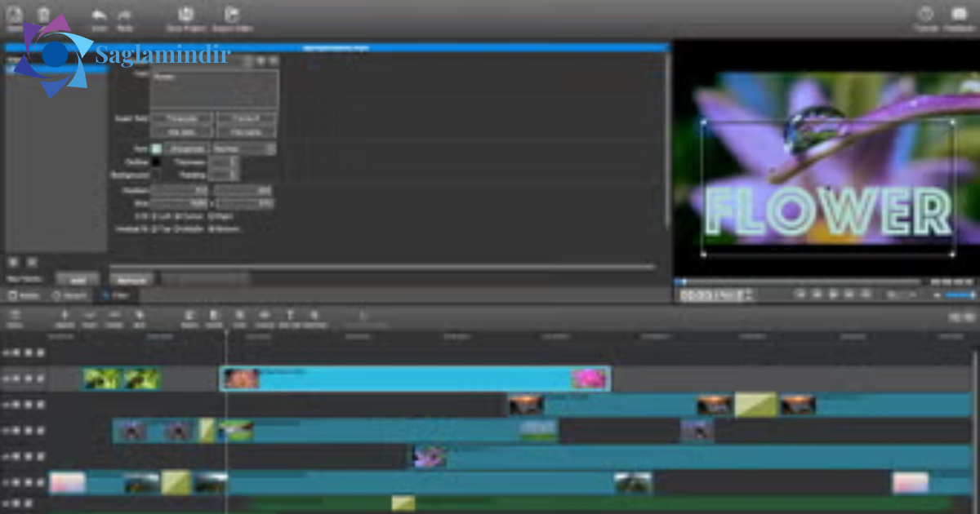
Task: Lock the track holding the selected blue clip
Action: coord(40,379)
